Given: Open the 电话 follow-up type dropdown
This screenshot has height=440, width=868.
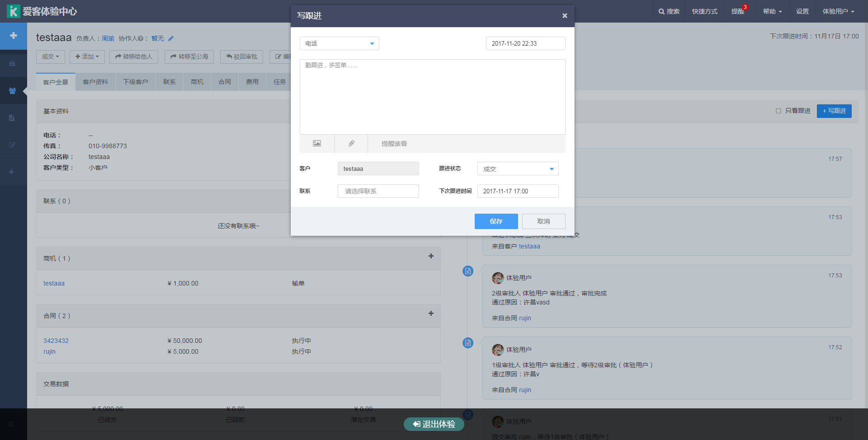Looking at the screenshot, I should (340, 43).
